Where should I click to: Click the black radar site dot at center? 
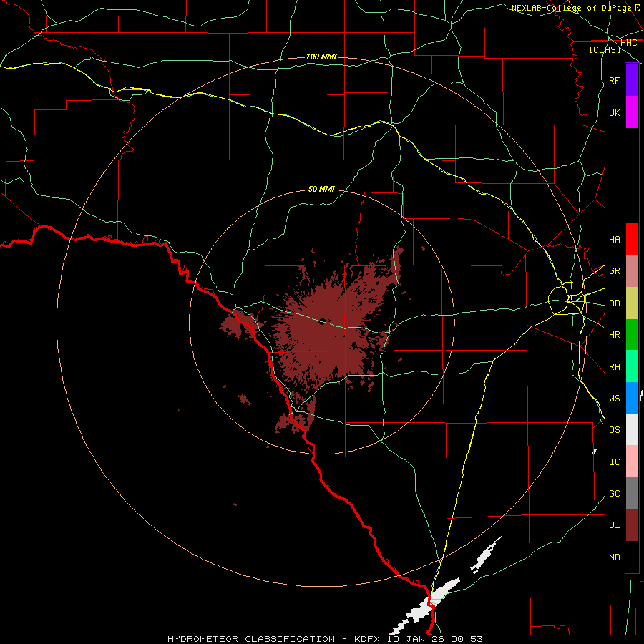tap(322, 321)
